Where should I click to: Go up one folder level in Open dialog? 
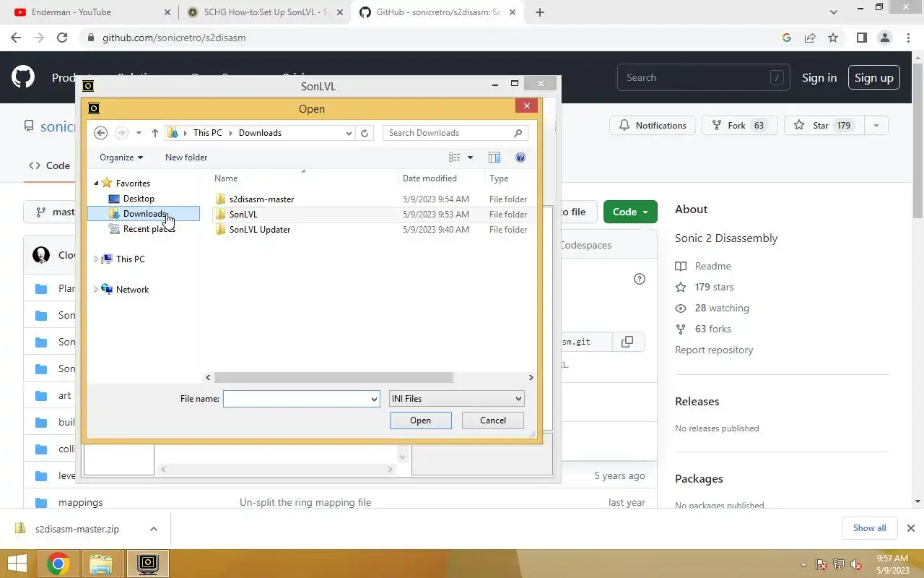tap(155, 133)
